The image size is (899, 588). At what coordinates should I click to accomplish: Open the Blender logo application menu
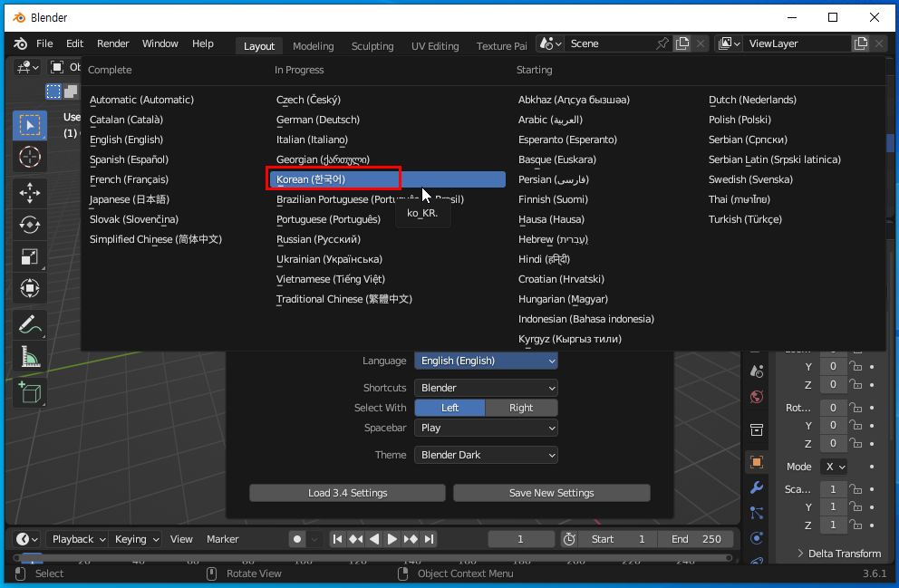click(20, 43)
